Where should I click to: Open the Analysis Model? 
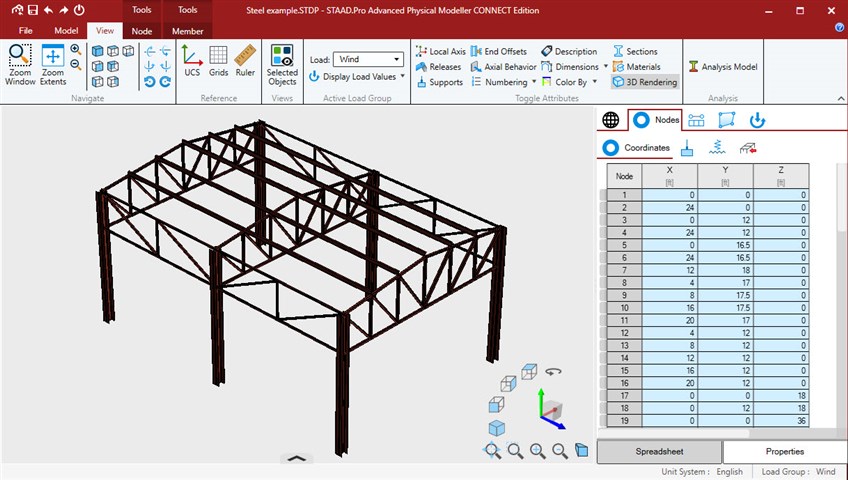pyautogui.click(x=723, y=66)
